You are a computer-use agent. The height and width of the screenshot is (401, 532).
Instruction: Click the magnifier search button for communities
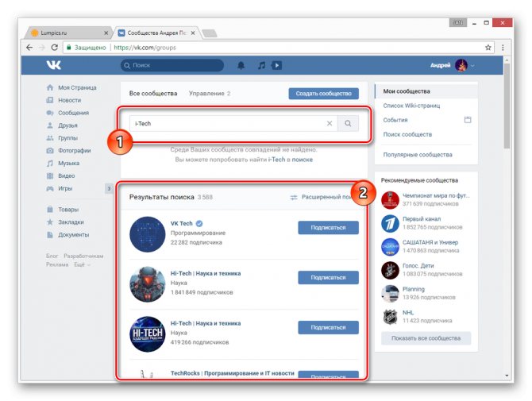[x=348, y=124]
